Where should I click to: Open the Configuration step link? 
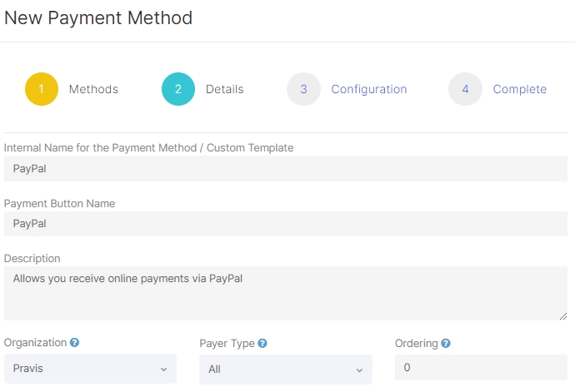tap(369, 89)
